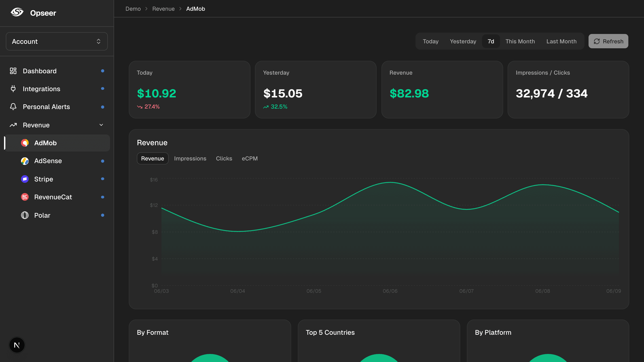Click the $82.98 Revenue value
The height and width of the screenshot is (362, 644).
[x=409, y=93]
